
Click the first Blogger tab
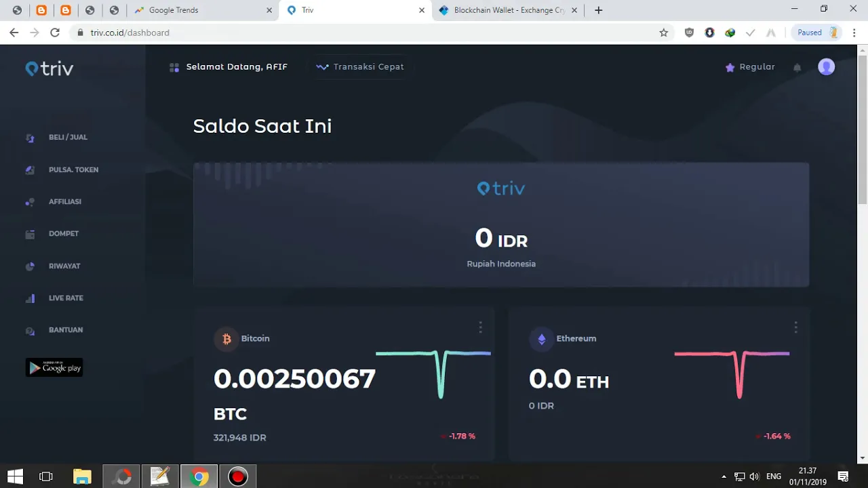pyautogui.click(x=41, y=10)
